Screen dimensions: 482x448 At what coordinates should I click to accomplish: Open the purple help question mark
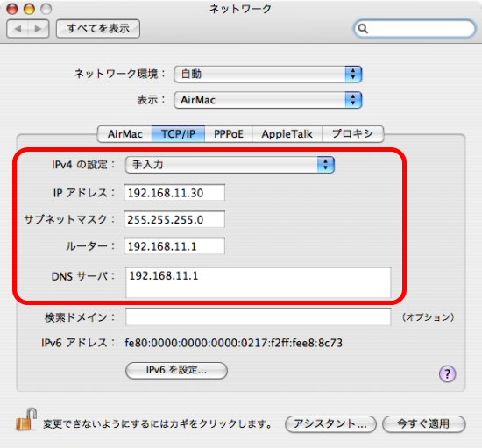coord(447,373)
